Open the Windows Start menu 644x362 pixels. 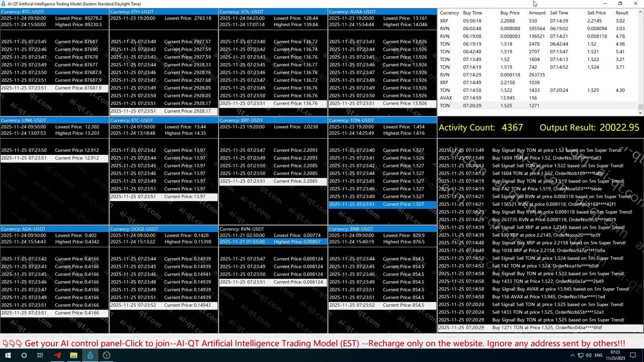(7, 355)
